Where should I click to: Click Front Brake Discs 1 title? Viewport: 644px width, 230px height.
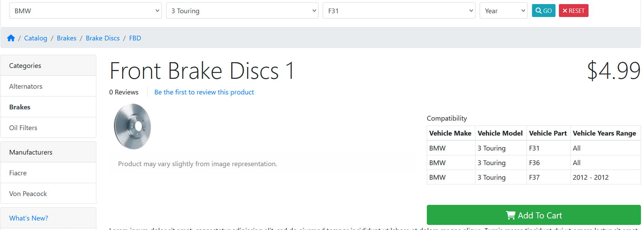pyautogui.click(x=202, y=71)
